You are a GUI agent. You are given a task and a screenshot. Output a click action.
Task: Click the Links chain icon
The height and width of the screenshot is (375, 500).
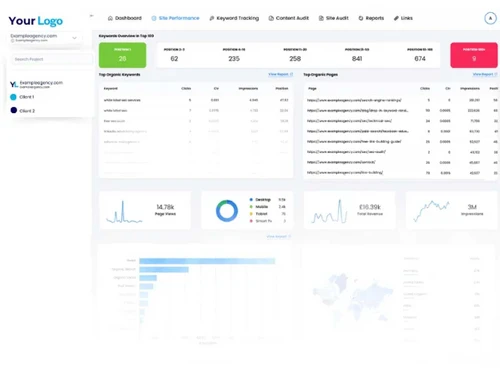coord(396,18)
